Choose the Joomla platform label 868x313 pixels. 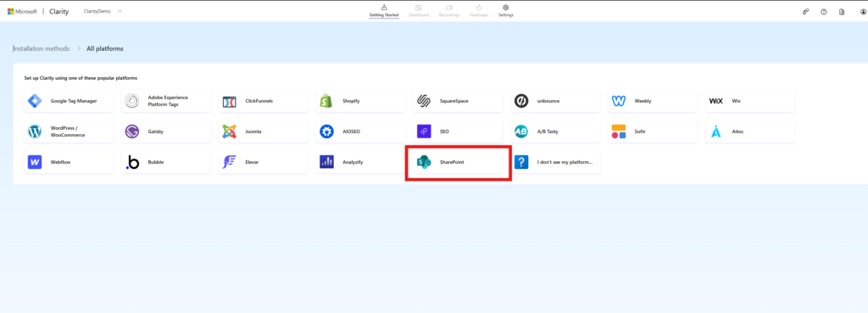coord(253,131)
